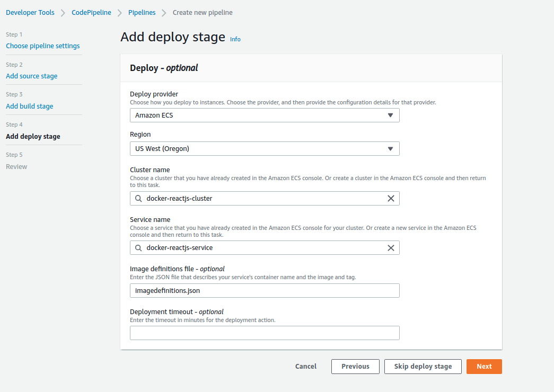Click the Skip deploy stage button
The image size is (554, 392).
[x=423, y=366]
